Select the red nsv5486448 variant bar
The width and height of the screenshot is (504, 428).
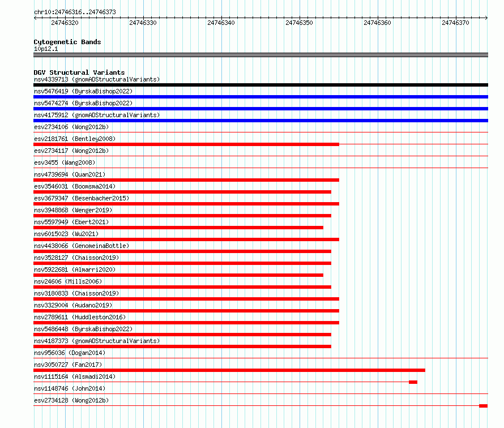pyautogui.click(x=182, y=335)
